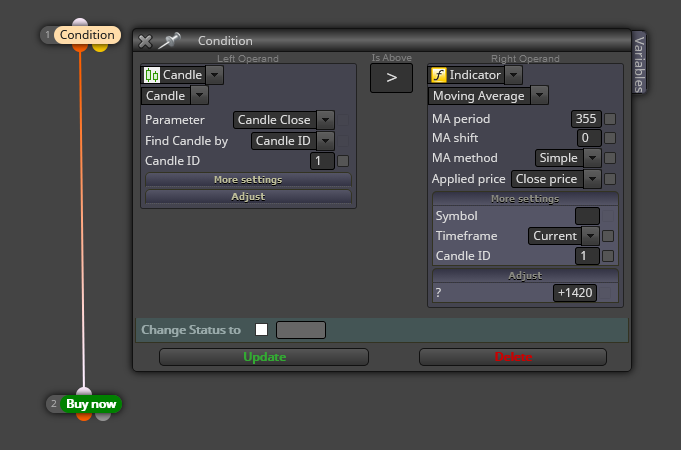
Task: Open Right Operand Indicator category dropdown
Action: click(513, 75)
